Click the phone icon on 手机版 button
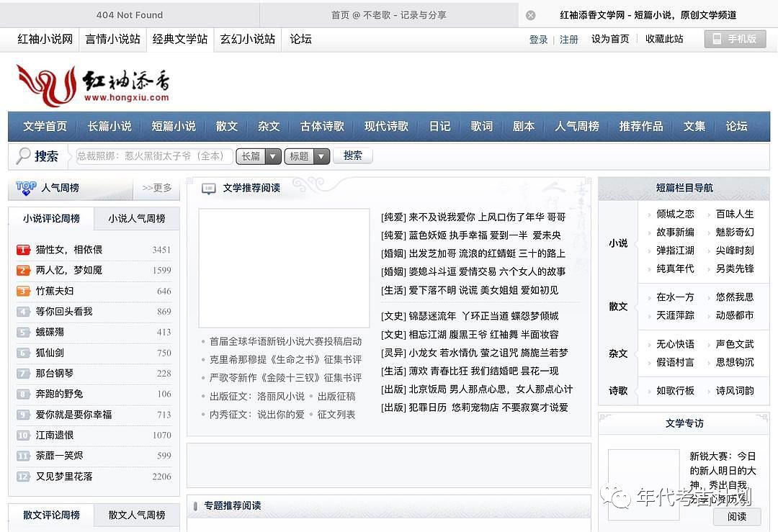The width and height of the screenshot is (778, 532). (717, 39)
